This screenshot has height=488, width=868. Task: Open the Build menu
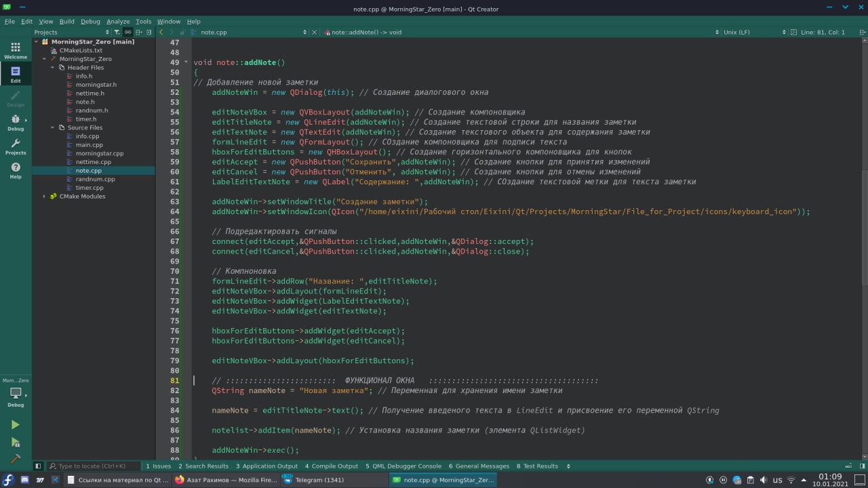(66, 22)
